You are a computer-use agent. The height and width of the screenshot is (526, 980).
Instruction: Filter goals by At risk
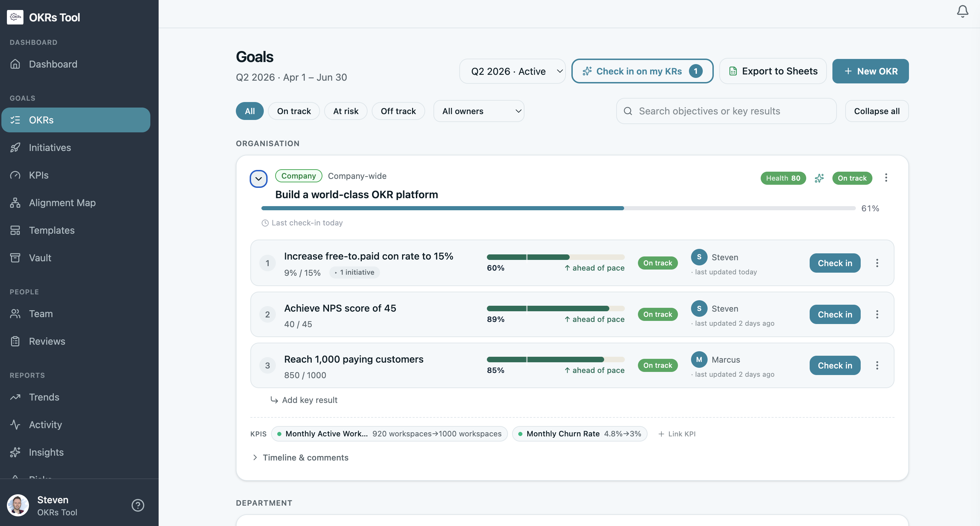346,111
